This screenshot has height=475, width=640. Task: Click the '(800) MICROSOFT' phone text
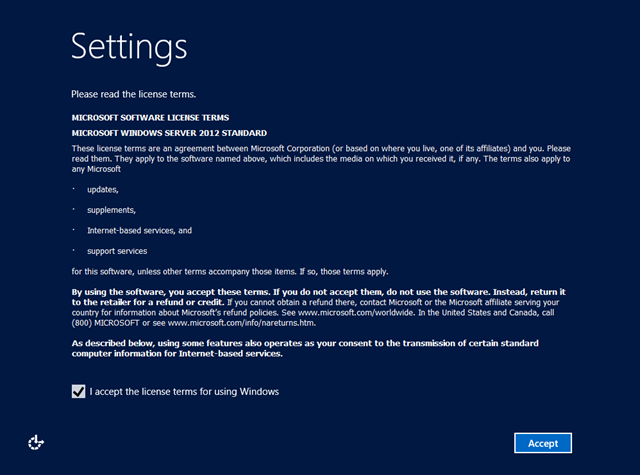[105, 323]
